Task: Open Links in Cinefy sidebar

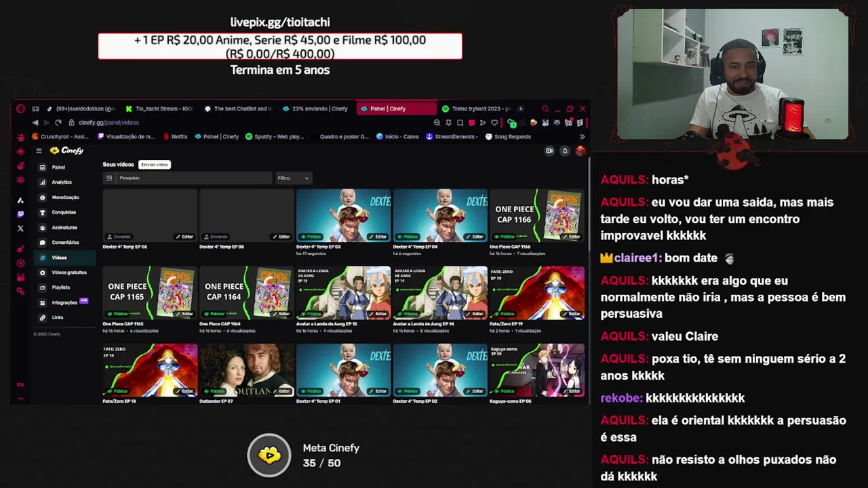Action: tap(64, 317)
